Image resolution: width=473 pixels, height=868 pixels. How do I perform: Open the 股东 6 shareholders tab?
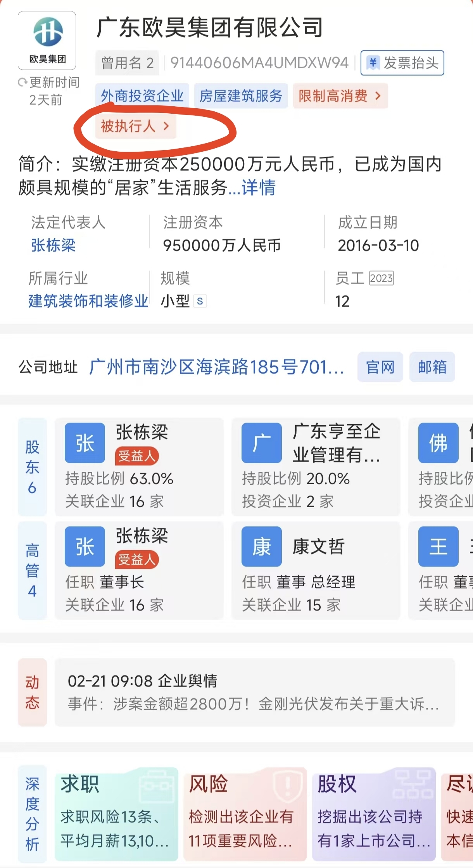(x=32, y=467)
